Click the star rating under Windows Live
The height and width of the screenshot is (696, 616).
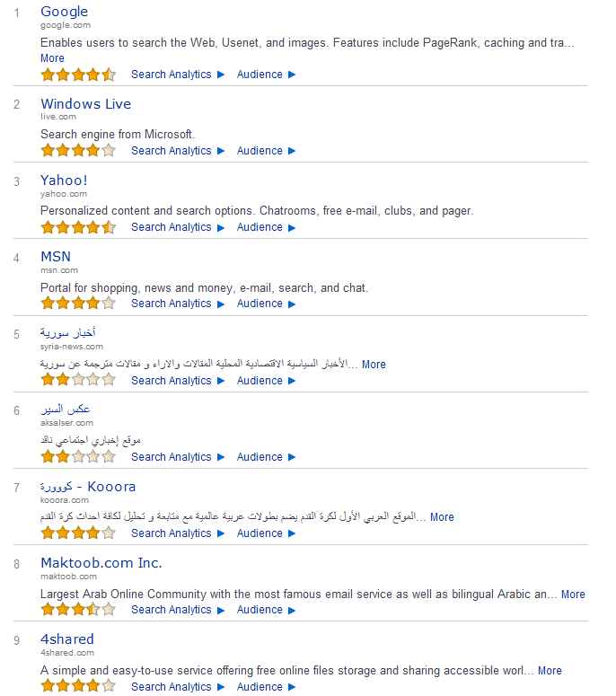point(78,151)
